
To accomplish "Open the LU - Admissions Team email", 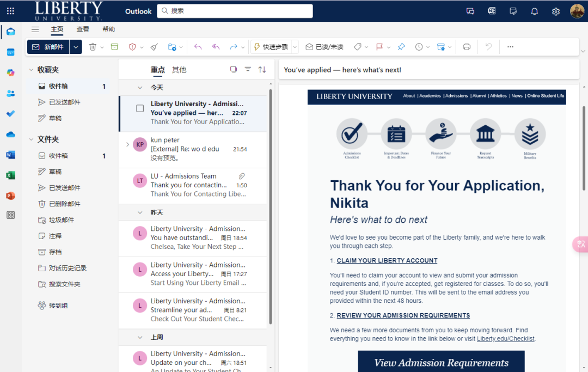I will tap(193, 185).
